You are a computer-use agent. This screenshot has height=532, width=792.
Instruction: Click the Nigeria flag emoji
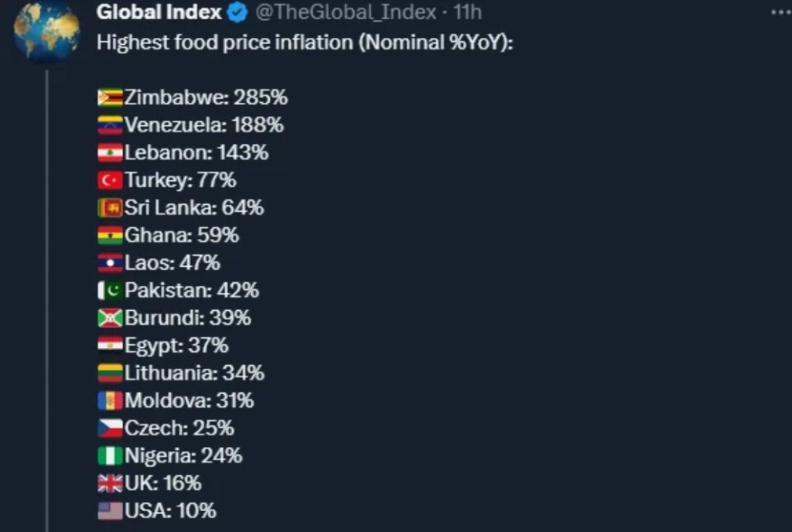[x=110, y=456]
